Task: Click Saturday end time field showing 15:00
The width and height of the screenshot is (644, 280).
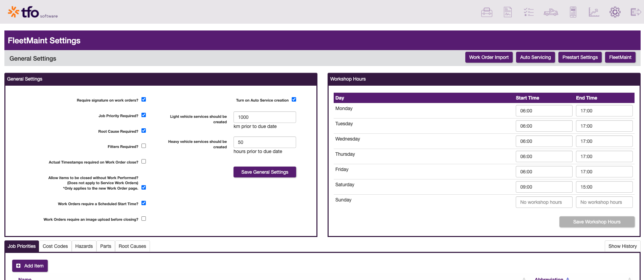Action: [604, 187]
